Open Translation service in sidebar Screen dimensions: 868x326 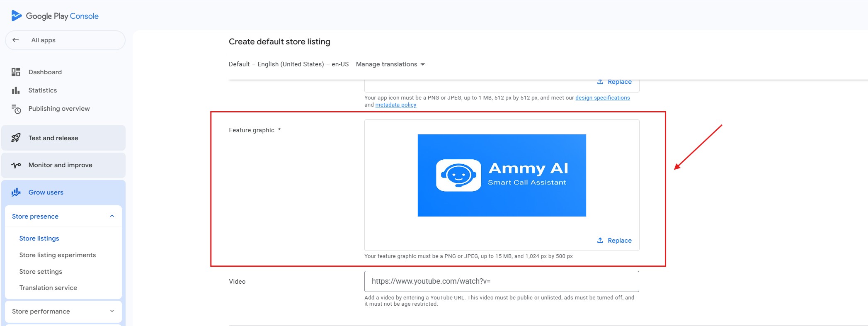click(48, 288)
